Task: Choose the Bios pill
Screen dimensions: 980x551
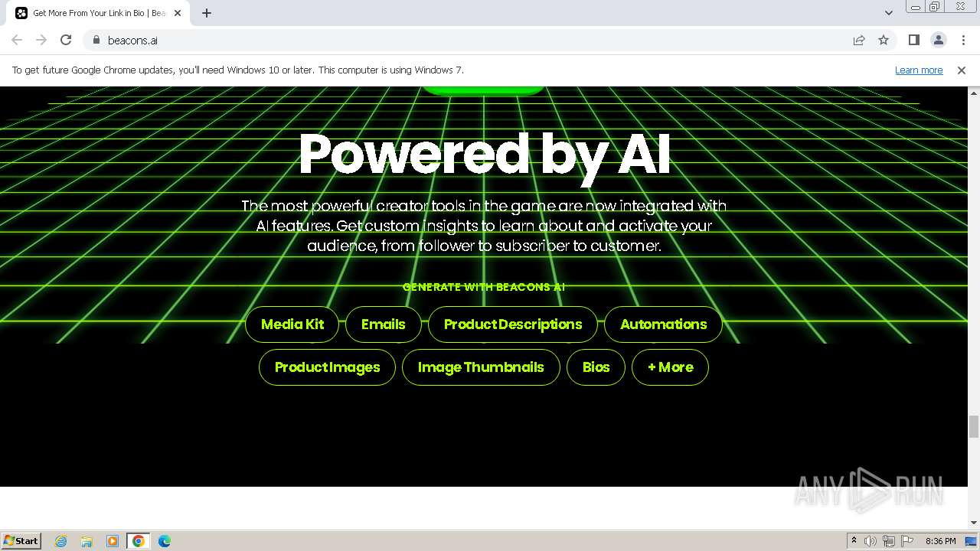Action: point(596,367)
